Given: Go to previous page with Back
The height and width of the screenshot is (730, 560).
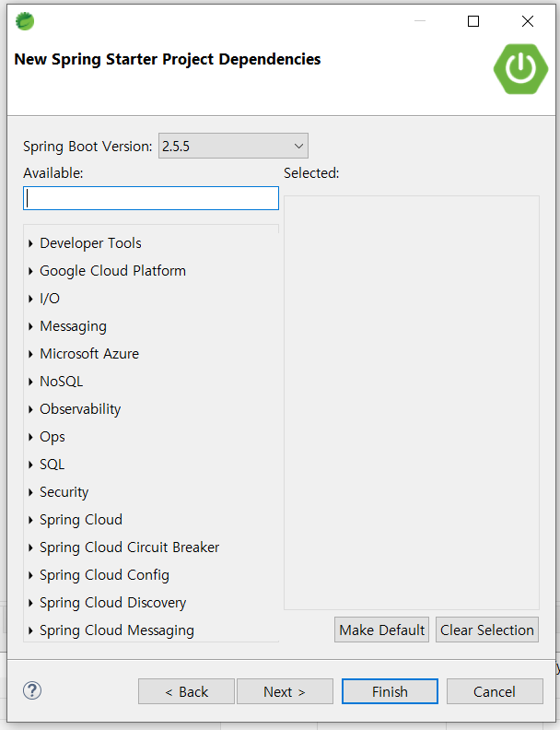Looking at the screenshot, I should coord(186,691).
